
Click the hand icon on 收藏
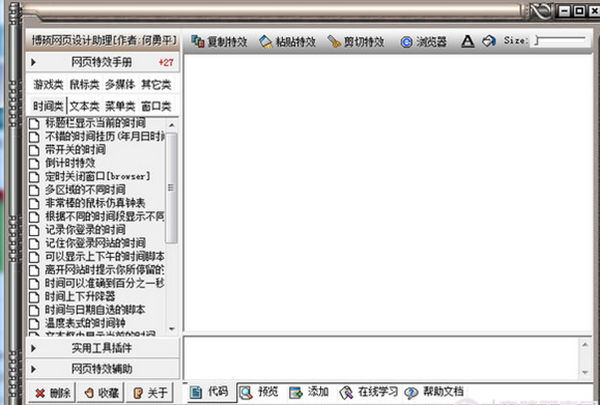(x=89, y=393)
